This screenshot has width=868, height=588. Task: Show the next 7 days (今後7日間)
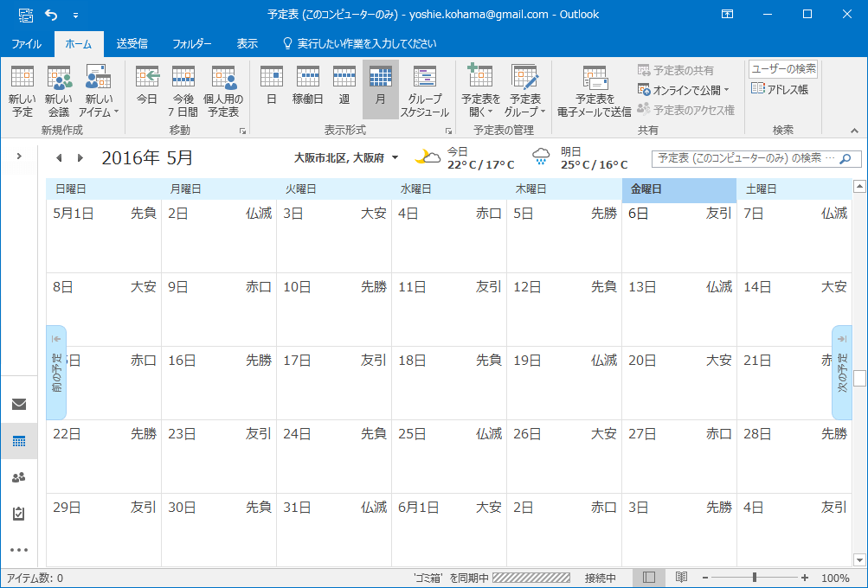[x=183, y=92]
